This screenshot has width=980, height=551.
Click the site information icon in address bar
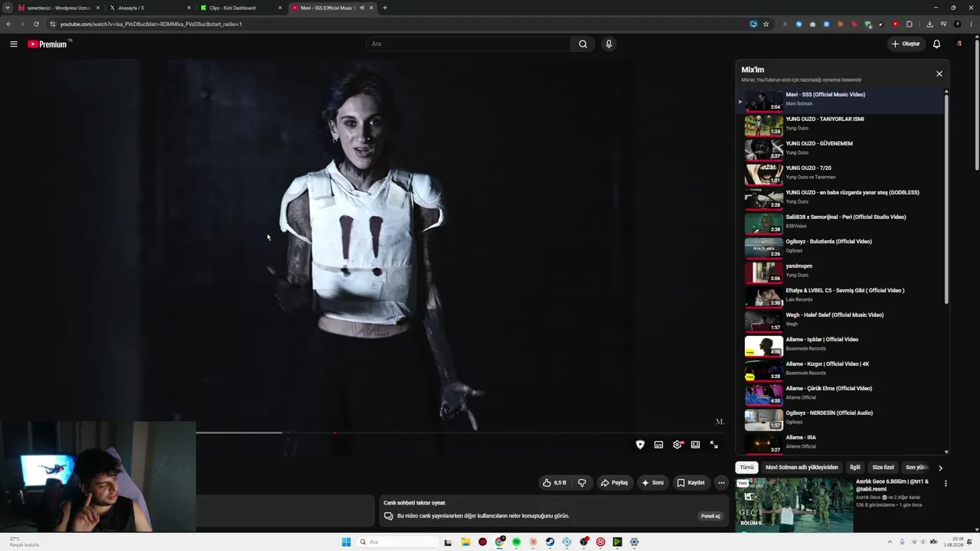coord(52,24)
